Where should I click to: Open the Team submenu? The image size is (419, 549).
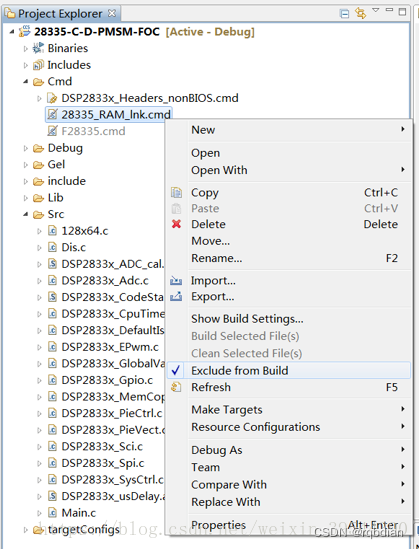click(289, 467)
